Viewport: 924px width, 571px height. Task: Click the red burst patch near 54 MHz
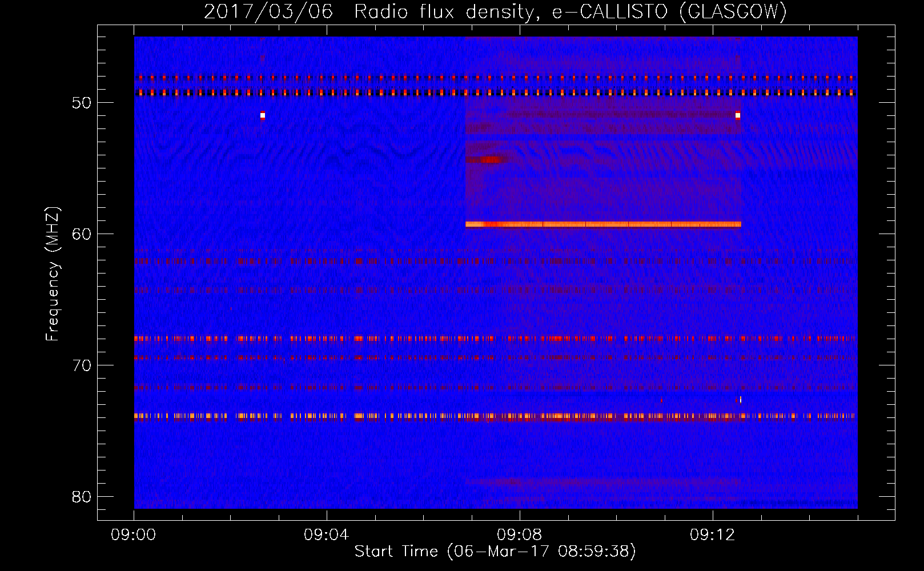point(490,159)
